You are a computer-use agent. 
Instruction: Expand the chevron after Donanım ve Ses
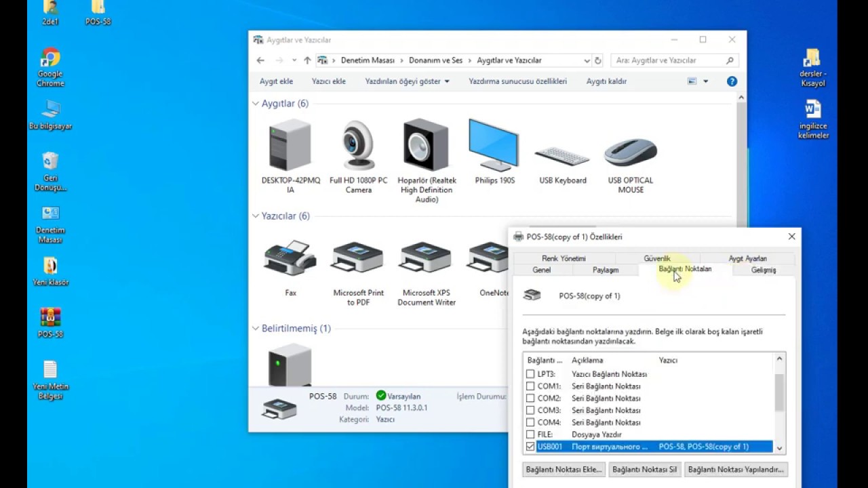[x=470, y=60]
